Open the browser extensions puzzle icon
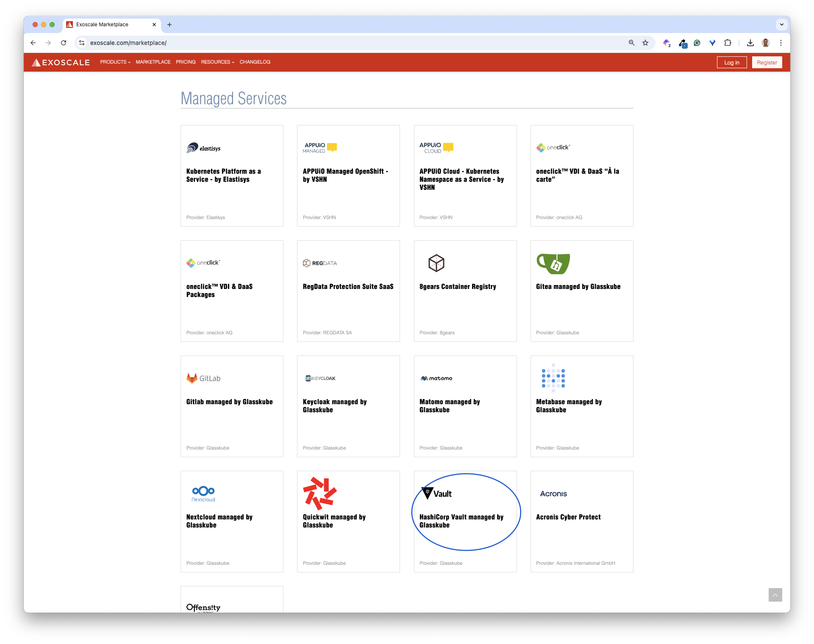Viewport: 814px width, 644px height. click(728, 43)
